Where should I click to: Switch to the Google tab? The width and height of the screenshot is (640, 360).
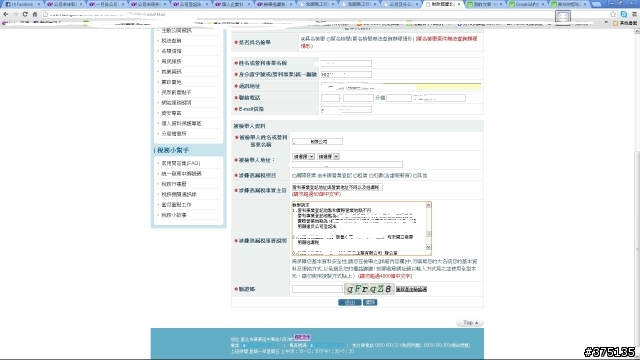tap(527, 4)
